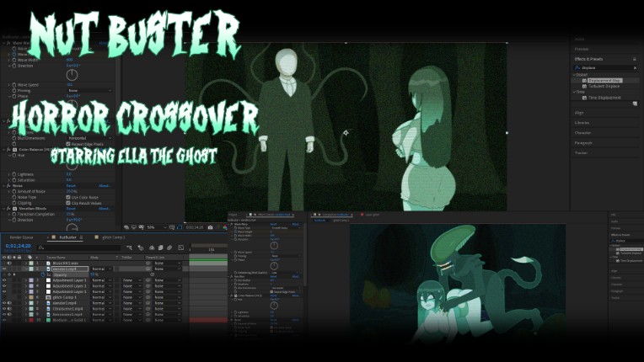Toggle stopwatch for Saturation property
Viewport: 644px width, 362px height.
(14, 180)
